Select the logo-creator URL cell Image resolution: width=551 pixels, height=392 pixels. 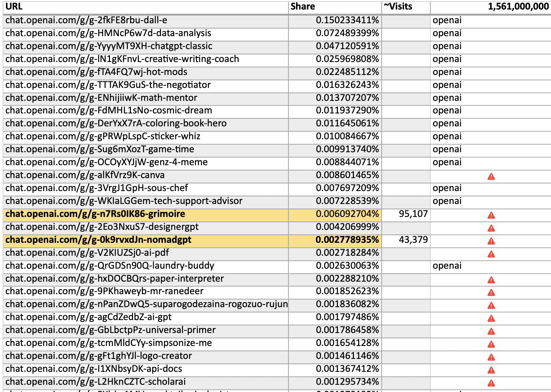[x=146, y=357]
